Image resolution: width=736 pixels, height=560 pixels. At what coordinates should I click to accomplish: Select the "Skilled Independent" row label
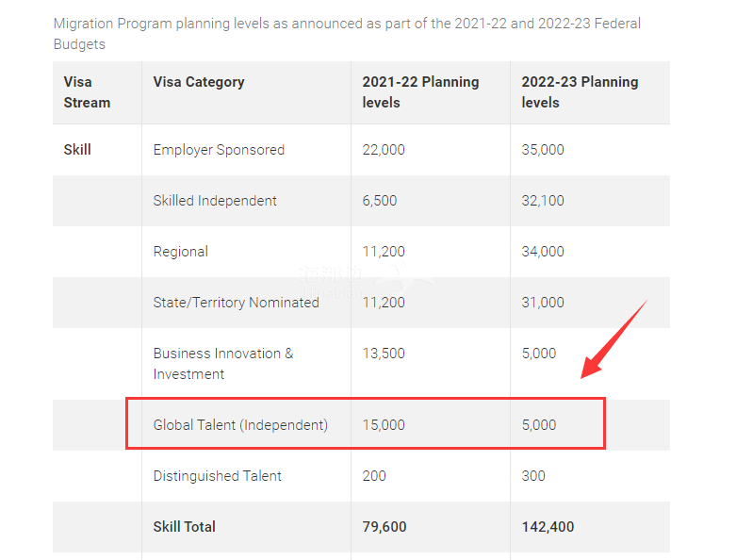(x=215, y=201)
